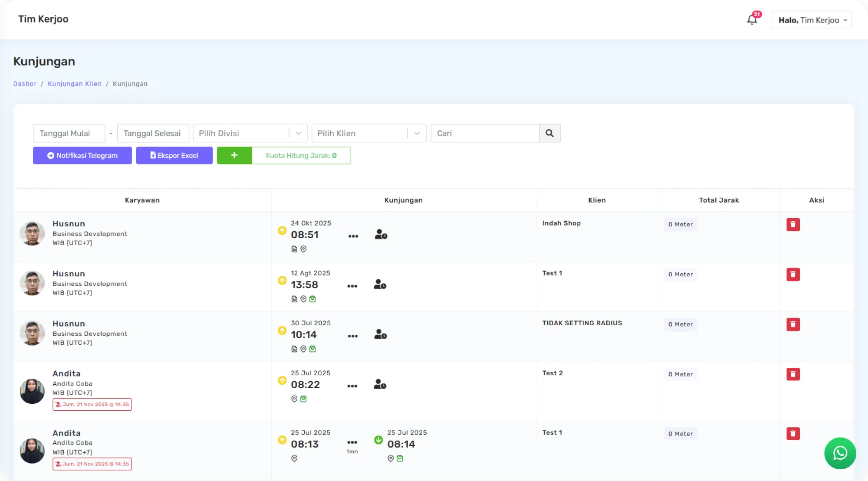Open the Kunjungan Klien breadcrumb
The height and width of the screenshot is (481, 868).
click(x=75, y=84)
